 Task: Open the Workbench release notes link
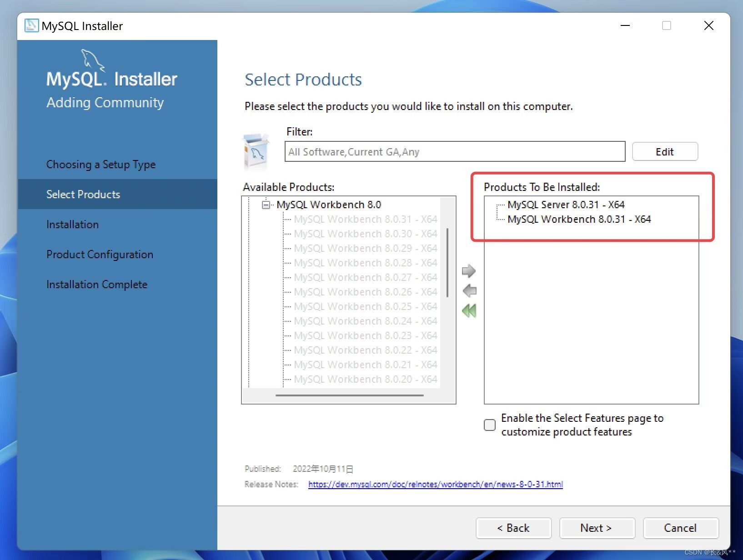(x=436, y=485)
